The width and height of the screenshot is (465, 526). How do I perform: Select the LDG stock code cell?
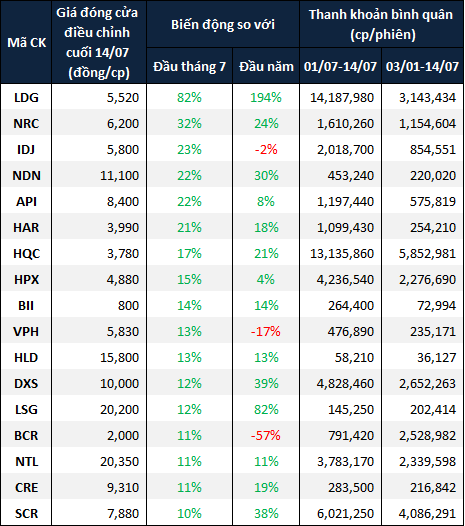(26, 98)
